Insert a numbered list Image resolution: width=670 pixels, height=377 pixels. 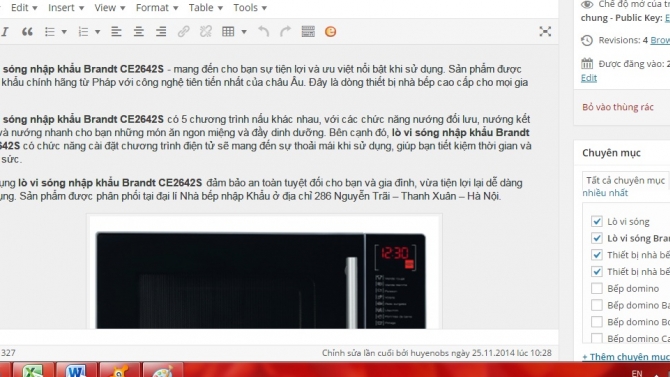(83, 32)
